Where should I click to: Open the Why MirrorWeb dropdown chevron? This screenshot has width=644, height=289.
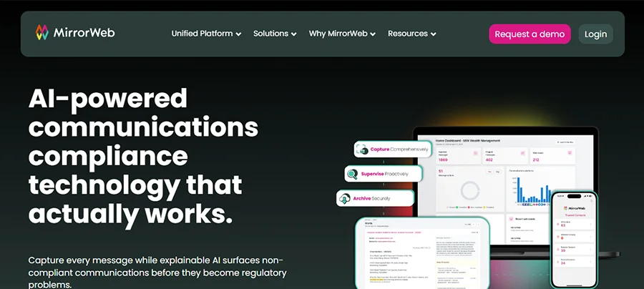click(373, 34)
